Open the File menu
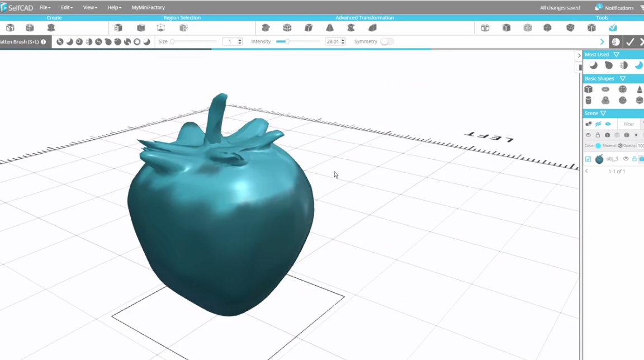The image size is (644, 360). tap(45, 7)
